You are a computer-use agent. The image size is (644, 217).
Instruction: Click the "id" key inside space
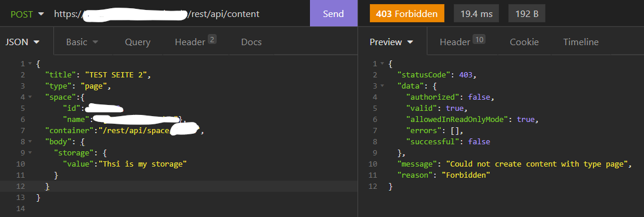pyautogui.click(x=72, y=108)
